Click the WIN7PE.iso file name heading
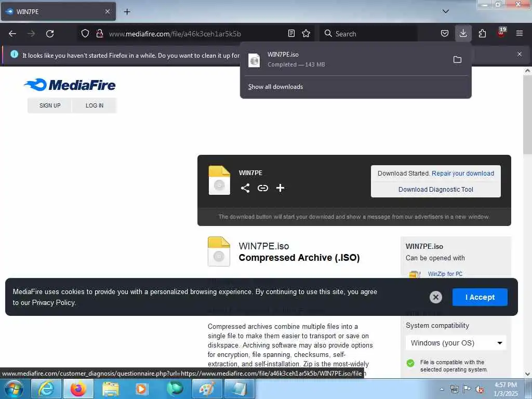The width and height of the screenshot is (532, 399). (263, 246)
